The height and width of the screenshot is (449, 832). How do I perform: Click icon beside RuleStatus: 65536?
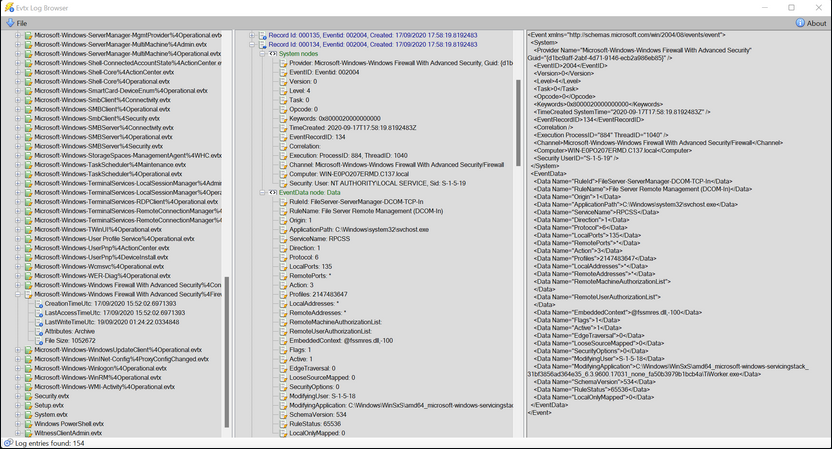click(x=283, y=424)
